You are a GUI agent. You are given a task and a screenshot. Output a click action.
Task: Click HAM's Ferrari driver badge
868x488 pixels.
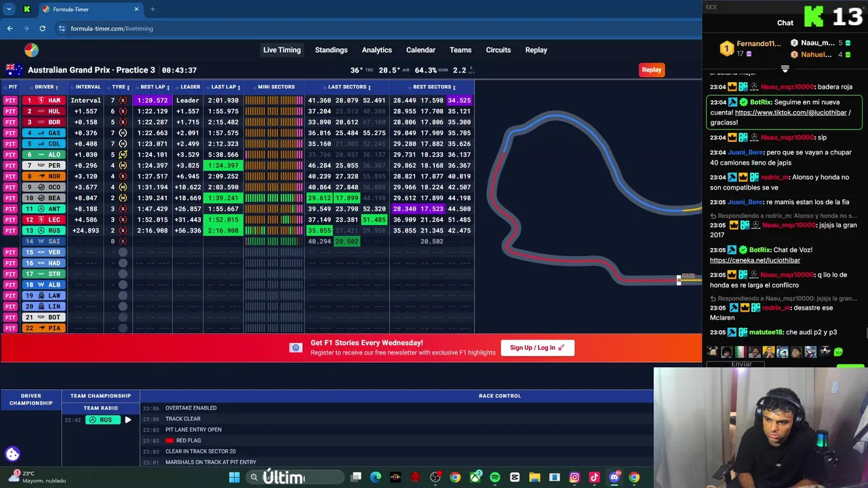tap(44, 100)
